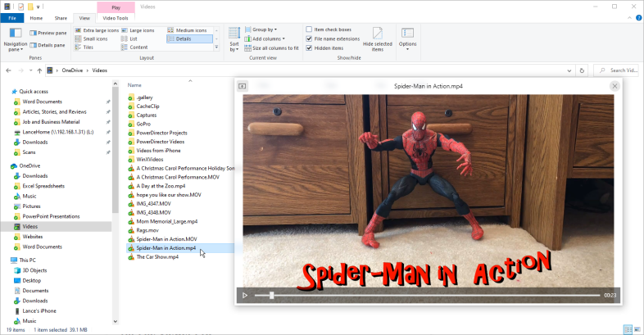The width and height of the screenshot is (644, 335).
Task: Switch to the Video Tools tab
Action: [x=116, y=18]
